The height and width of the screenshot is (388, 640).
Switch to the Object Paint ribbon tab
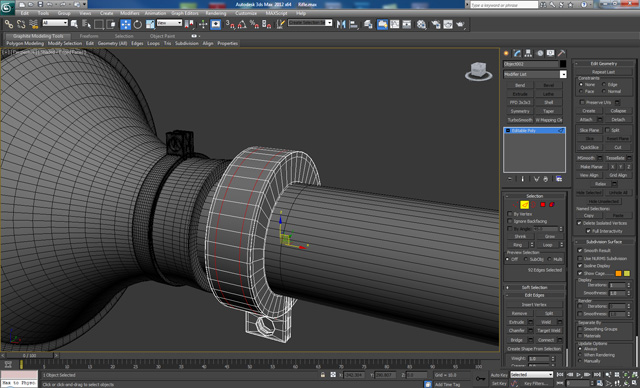click(x=162, y=36)
